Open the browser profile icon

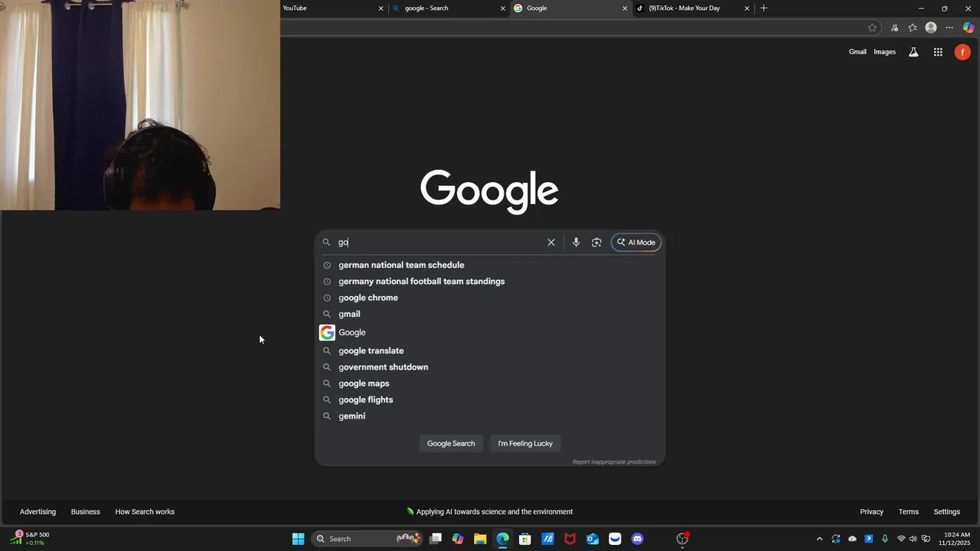[x=931, y=28]
